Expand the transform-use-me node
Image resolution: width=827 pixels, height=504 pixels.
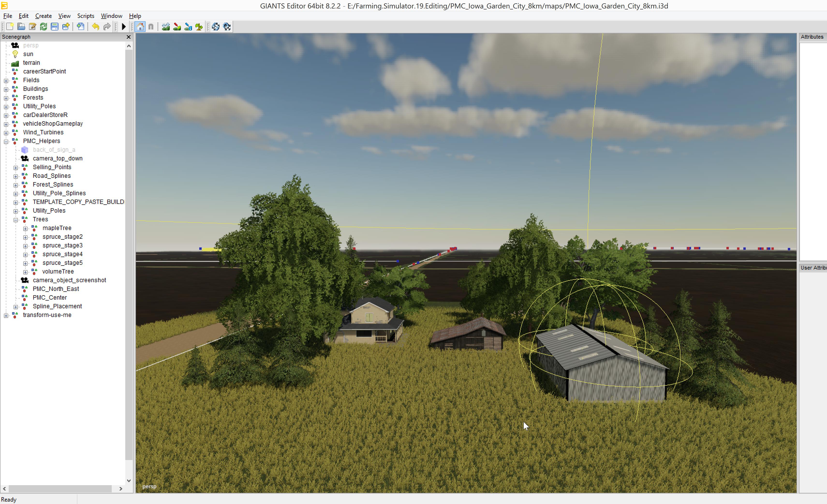click(x=6, y=316)
